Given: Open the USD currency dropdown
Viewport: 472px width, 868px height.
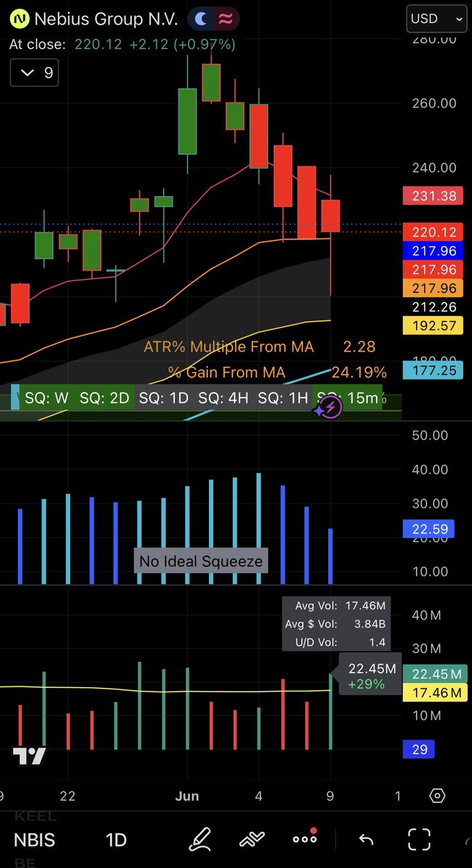Looking at the screenshot, I should (x=437, y=19).
